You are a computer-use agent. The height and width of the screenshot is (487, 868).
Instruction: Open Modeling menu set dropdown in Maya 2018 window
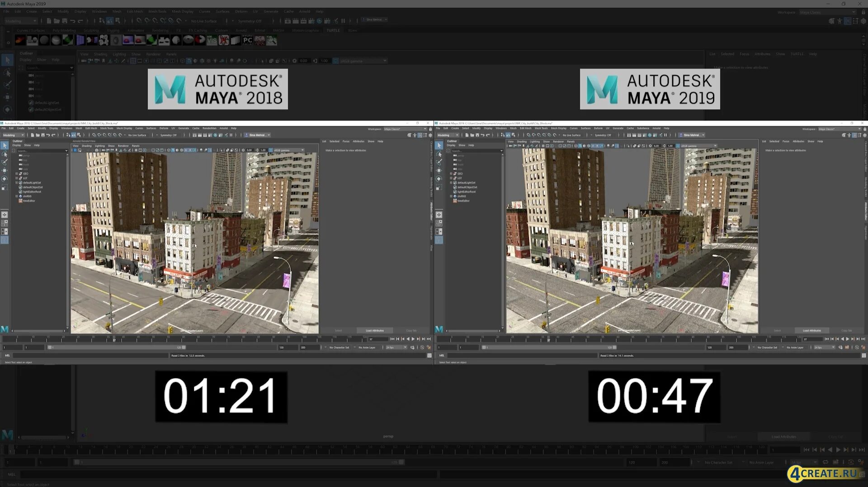pyautogui.click(x=14, y=135)
